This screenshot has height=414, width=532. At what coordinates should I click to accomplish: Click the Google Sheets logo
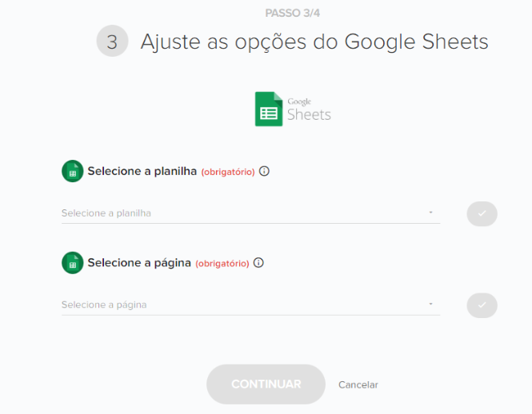coord(292,109)
